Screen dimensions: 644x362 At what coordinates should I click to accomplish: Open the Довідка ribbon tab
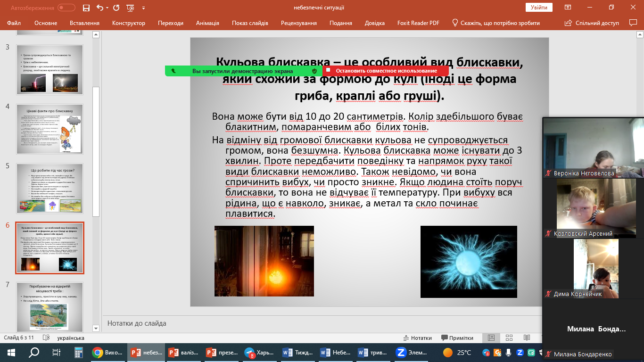tap(375, 23)
